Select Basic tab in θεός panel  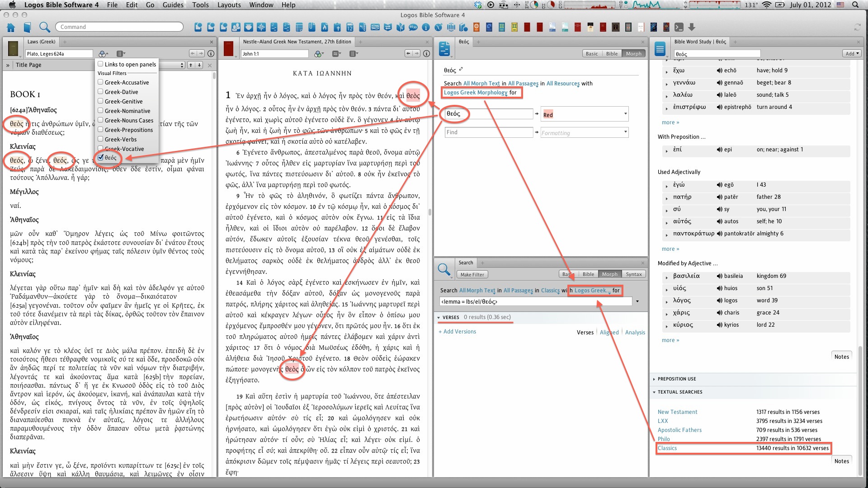(x=592, y=54)
